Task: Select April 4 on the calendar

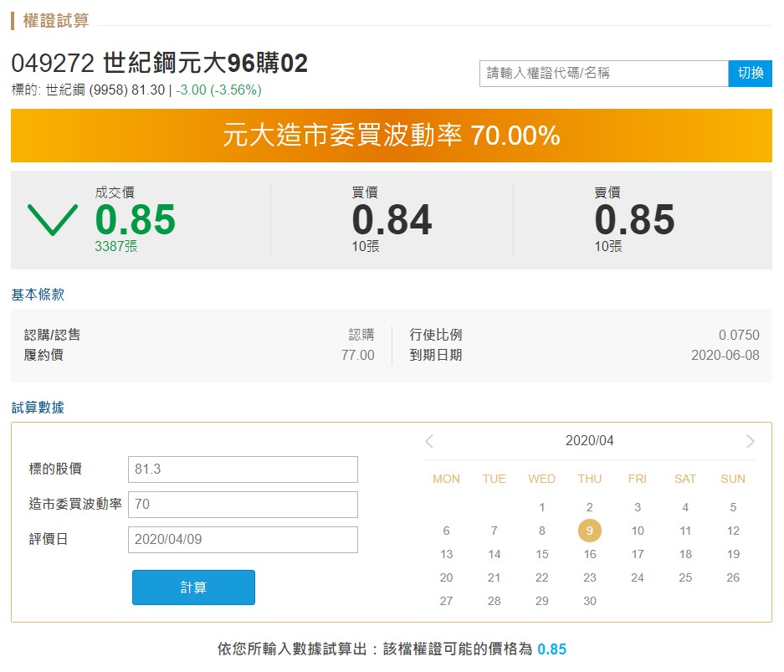Action: (685, 507)
